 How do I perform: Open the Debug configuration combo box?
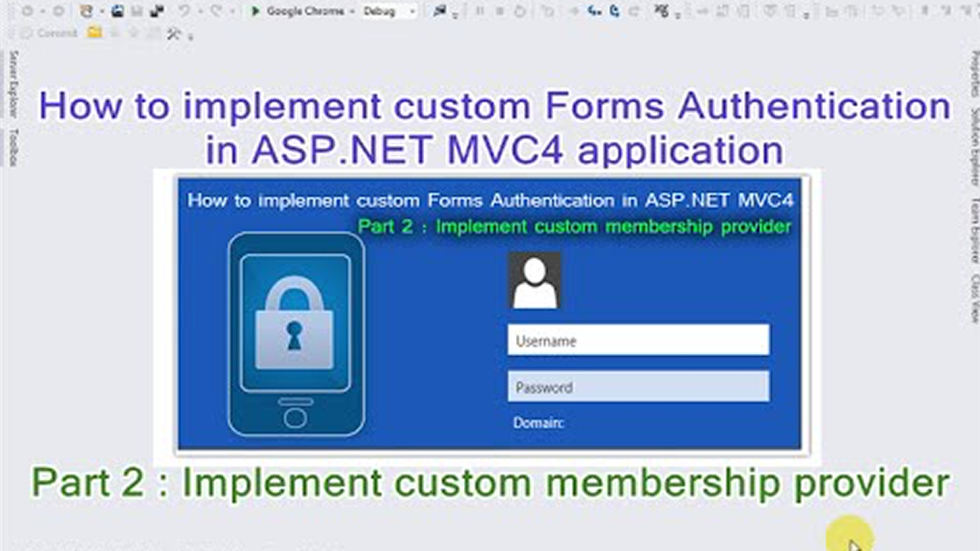tap(389, 11)
